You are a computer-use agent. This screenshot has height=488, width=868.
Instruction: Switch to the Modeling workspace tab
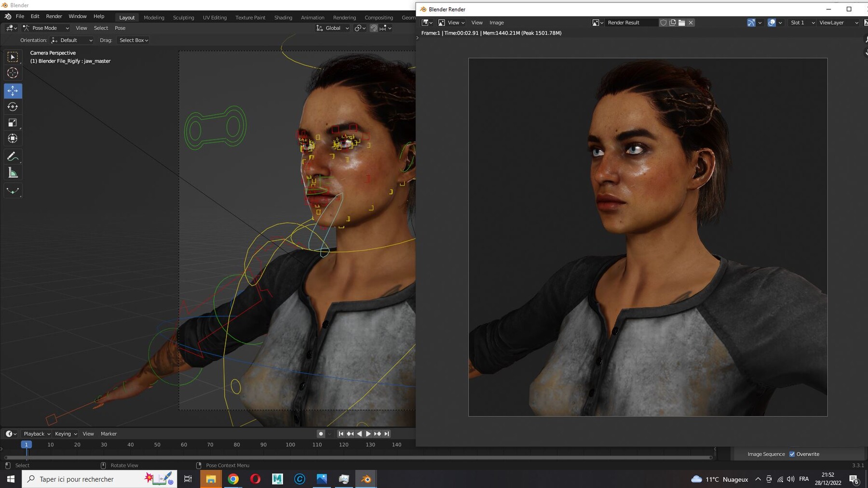pyautogui.click(x=154, y=18)
